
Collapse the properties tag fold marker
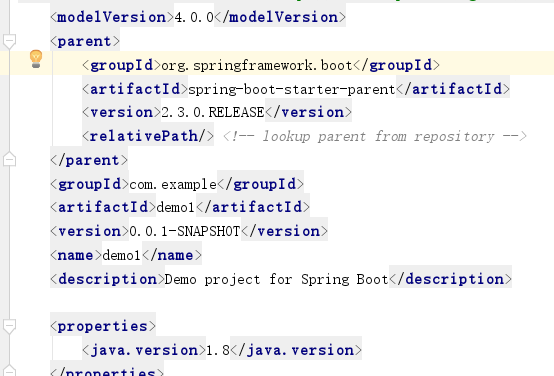point(9,326)
